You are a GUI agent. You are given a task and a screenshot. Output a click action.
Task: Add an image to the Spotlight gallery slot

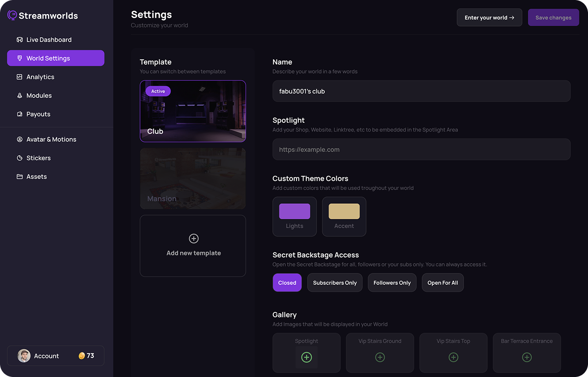point(306,357)
